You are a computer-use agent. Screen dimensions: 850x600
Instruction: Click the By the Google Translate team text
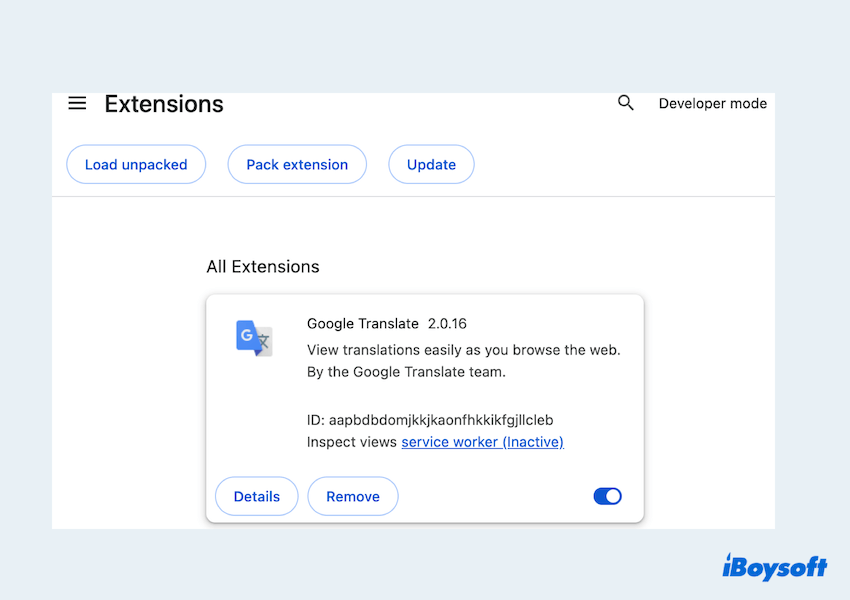406,372
